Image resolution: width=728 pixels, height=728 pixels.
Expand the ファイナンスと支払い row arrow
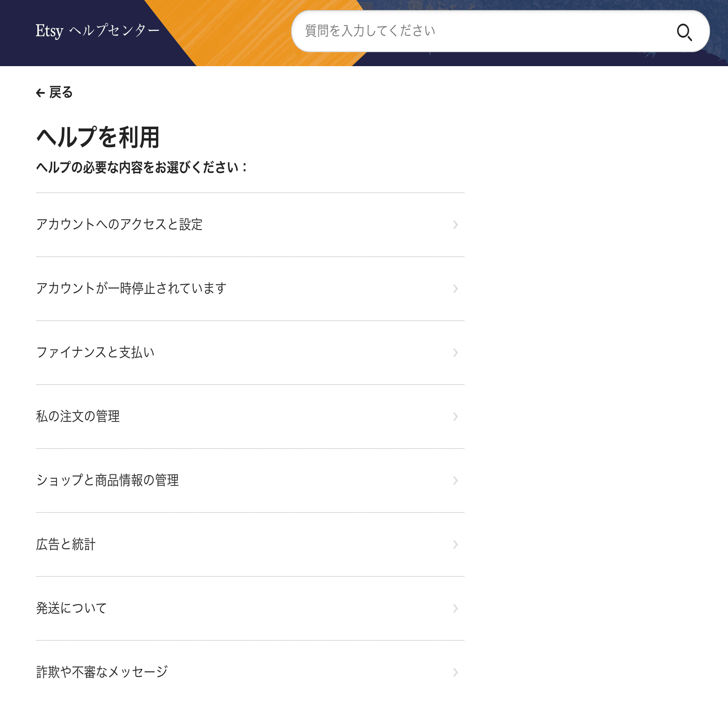coord(456,353)
